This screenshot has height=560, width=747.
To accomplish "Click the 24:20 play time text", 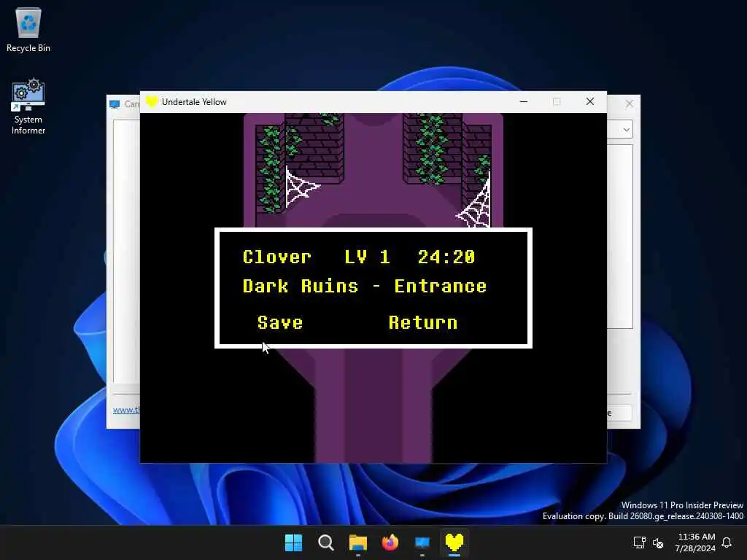I will pos(446,257).
